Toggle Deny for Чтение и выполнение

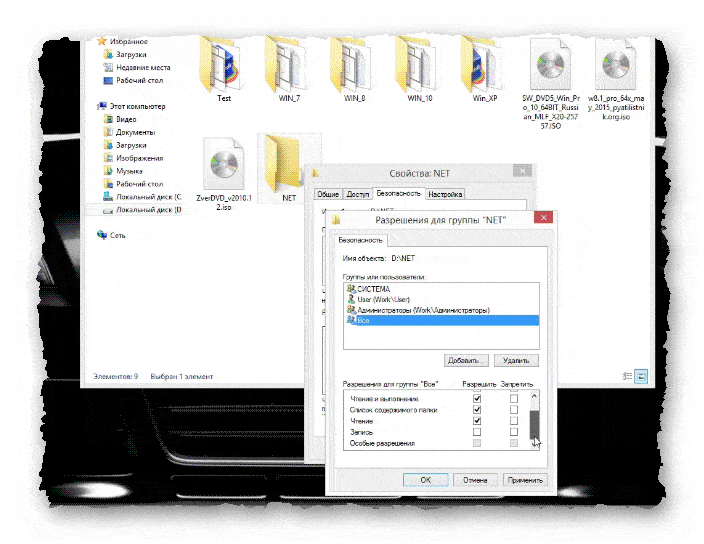(514, 399)
